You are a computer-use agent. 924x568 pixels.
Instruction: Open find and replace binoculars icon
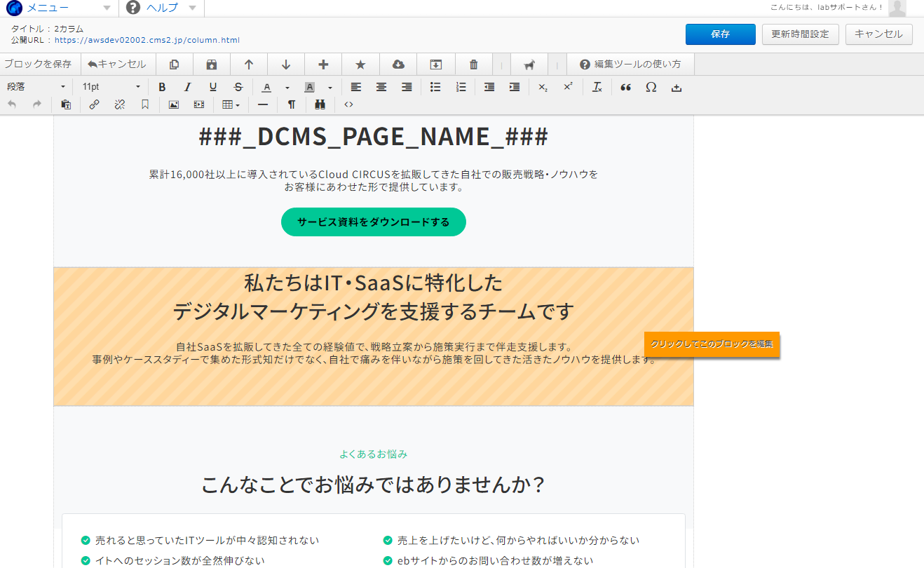320,104
